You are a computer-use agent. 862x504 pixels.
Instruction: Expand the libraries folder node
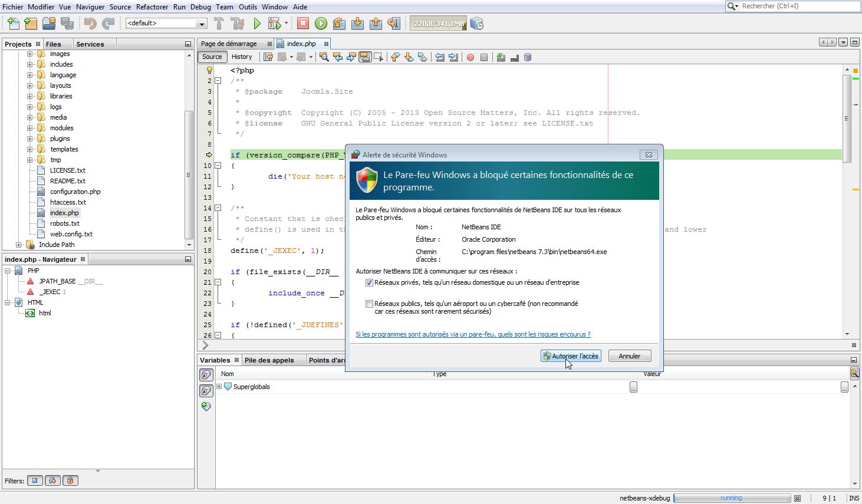(29, 96)
